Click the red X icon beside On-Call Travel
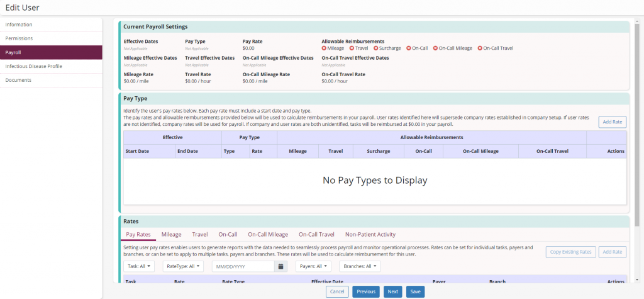Screen dimensions: 644x299 pos(480,48)
